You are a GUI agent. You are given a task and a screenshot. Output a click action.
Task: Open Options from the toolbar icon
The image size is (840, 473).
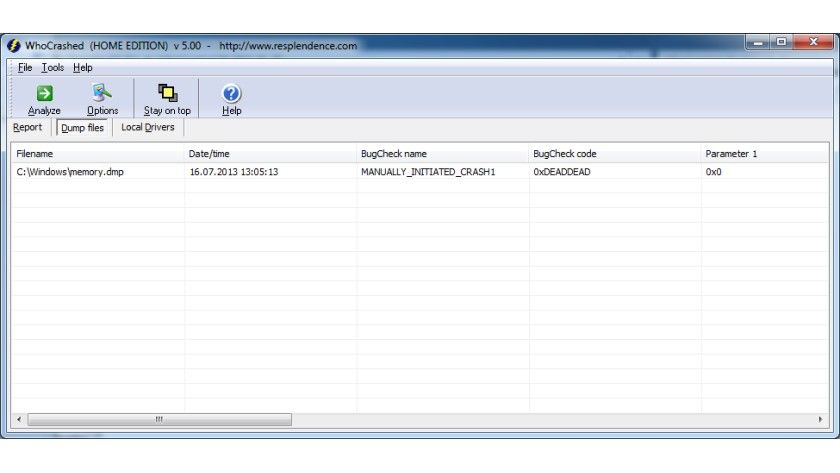(102, 93)
